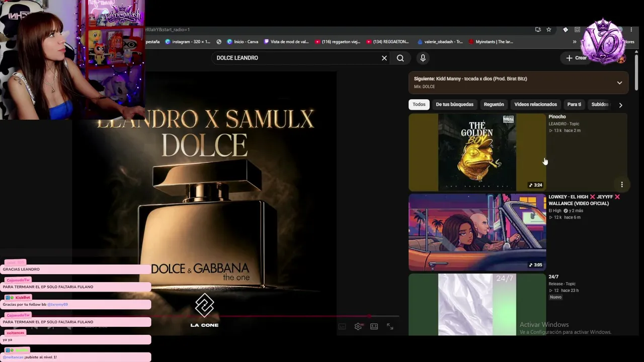
Task: Open the Chrome three-dot menu
Action: [631, 30]
